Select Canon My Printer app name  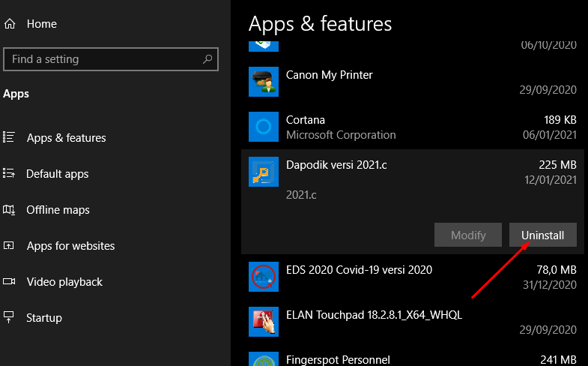coord(330,75)
